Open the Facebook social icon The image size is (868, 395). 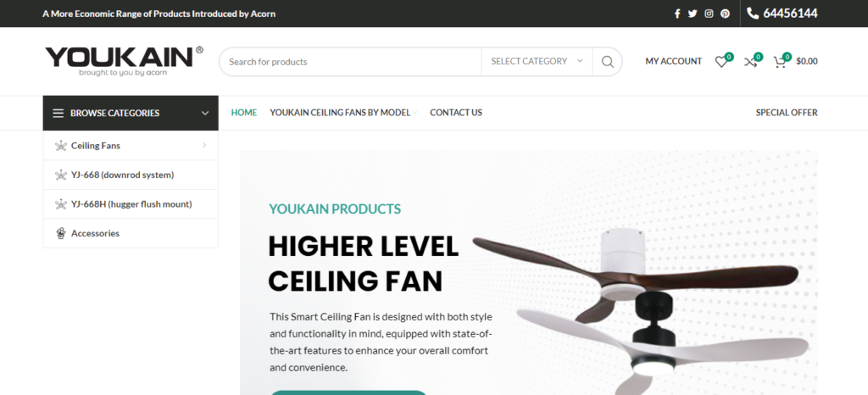tap(677, 14)
